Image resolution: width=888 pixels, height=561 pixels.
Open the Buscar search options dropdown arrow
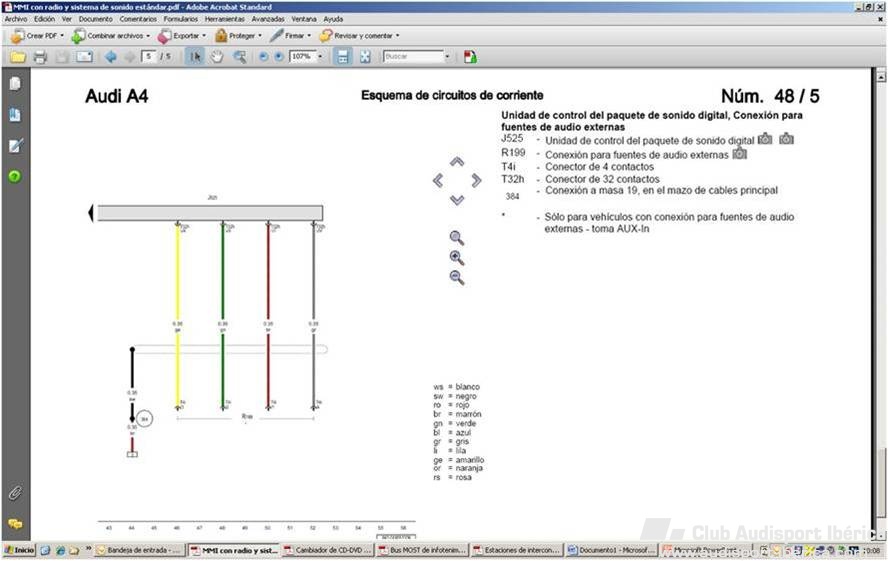(x=447, y=57)
